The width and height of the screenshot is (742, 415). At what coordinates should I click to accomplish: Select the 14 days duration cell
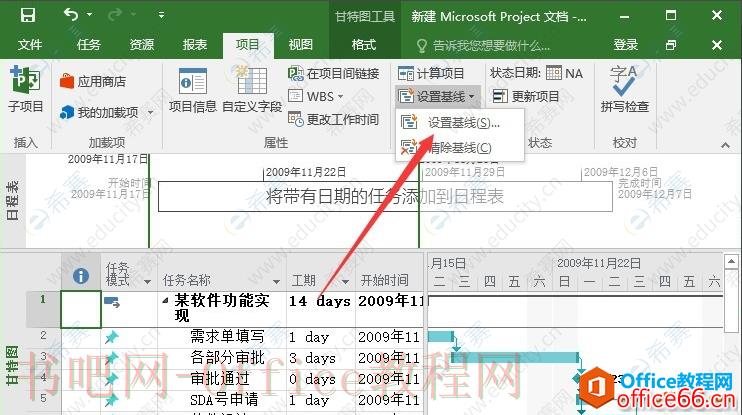321,309
